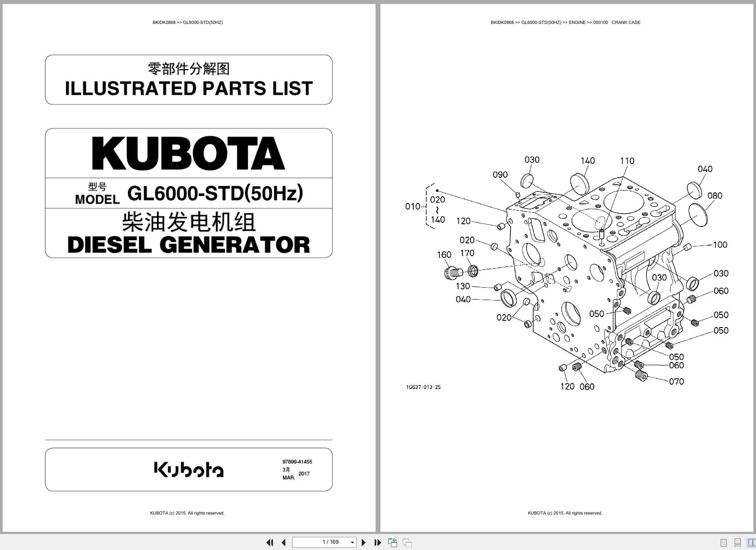
Task: Click the right page copyright footer
Action: [x=565, y=513]
